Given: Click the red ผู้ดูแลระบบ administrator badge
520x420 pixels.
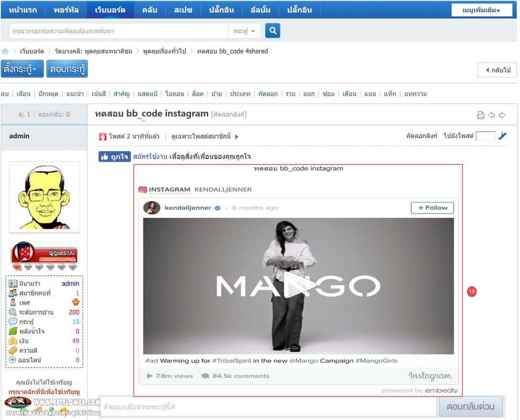Looking at the screenshot, I should 44,252.
